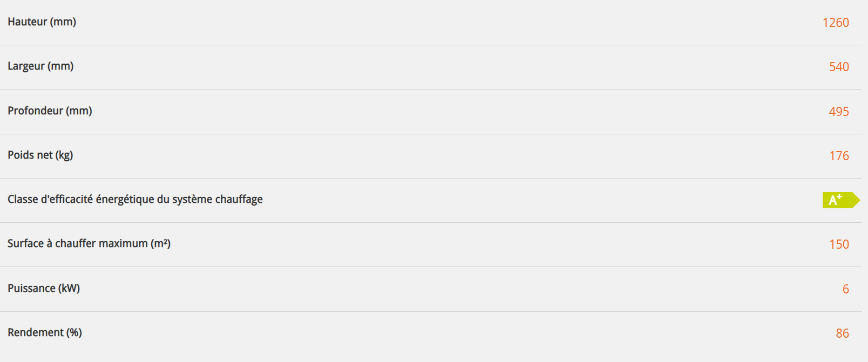Select the net weight value 176
Viewport: 868px width, 362px height.
[839, 156]
